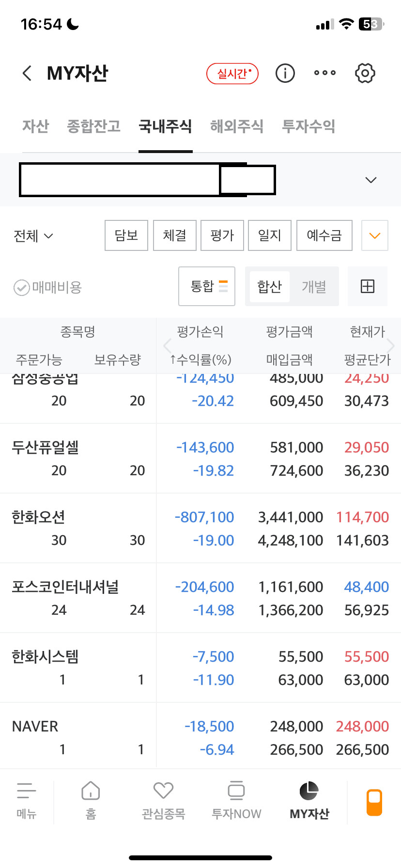The image size is (401, 868).
Task: Tap the back arrow beside MY자산
Action: pos(28,74)
